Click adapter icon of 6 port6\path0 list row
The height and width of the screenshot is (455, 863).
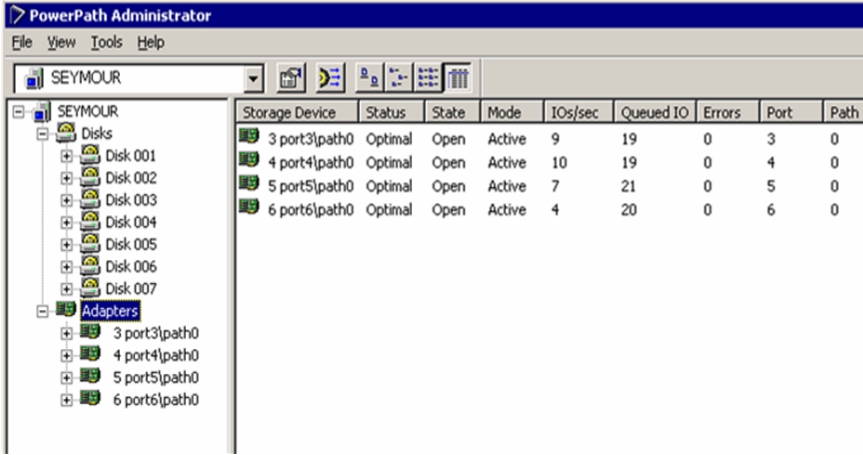[249, 207]
